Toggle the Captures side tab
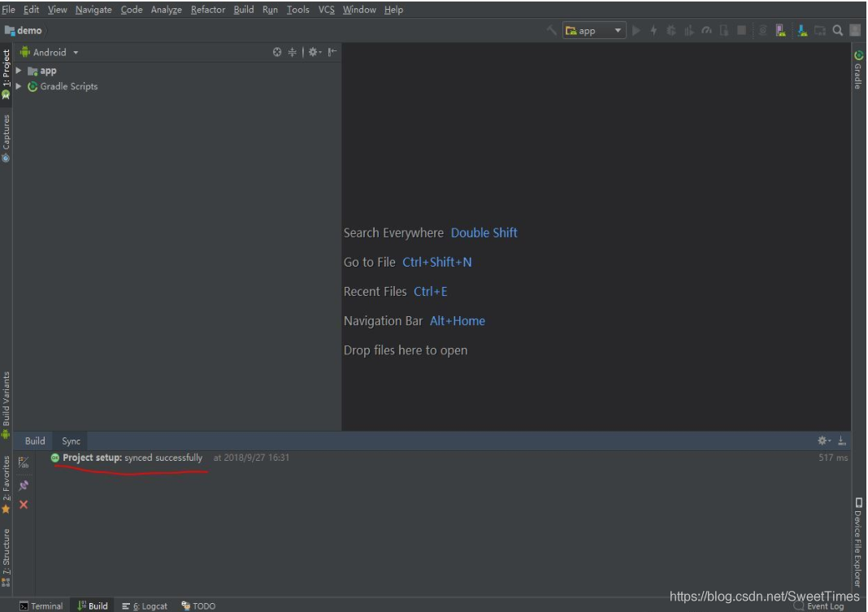 6,138
